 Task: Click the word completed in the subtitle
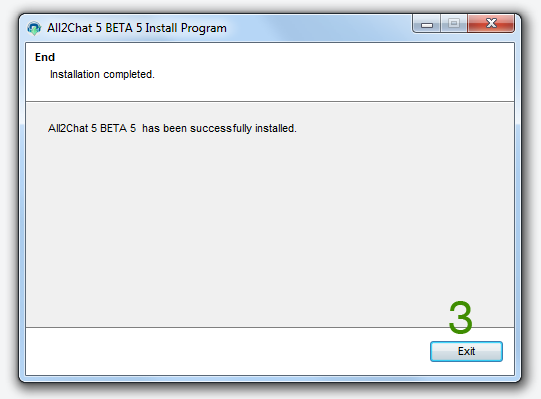[129, 75]
